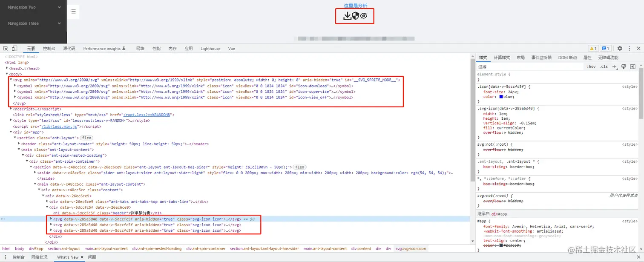This screenshot has height=262, width=644.
Task: Close the DevTools panel
Action: tap(638, 49)
